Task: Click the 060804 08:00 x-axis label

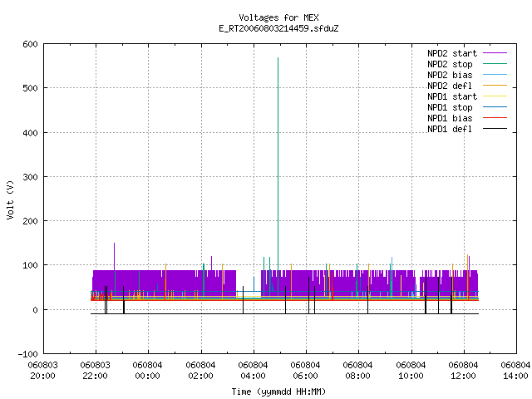Action: pos(358,371)
